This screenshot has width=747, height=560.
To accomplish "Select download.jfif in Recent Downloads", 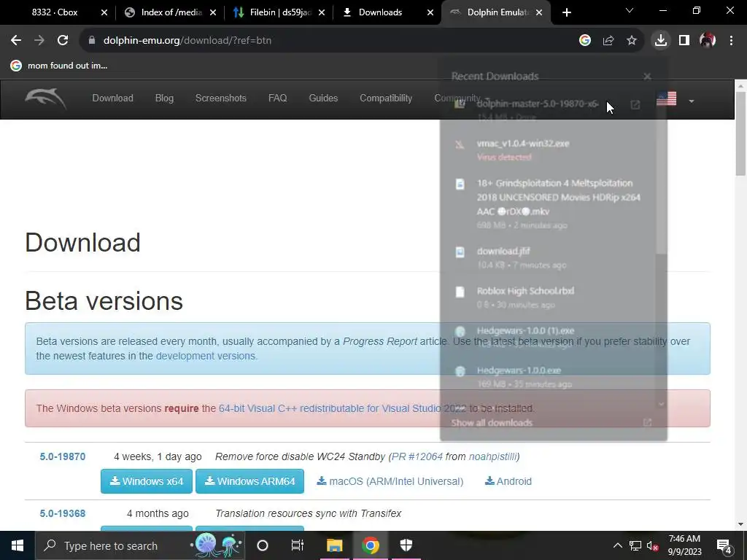I will (548, 257).
